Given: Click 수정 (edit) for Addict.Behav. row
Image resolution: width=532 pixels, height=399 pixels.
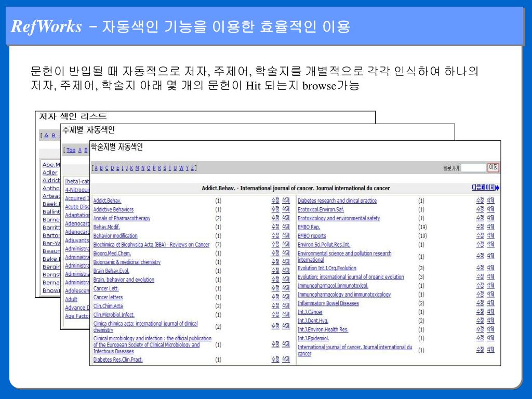Looking at the screenshot, I should (275, 201).
